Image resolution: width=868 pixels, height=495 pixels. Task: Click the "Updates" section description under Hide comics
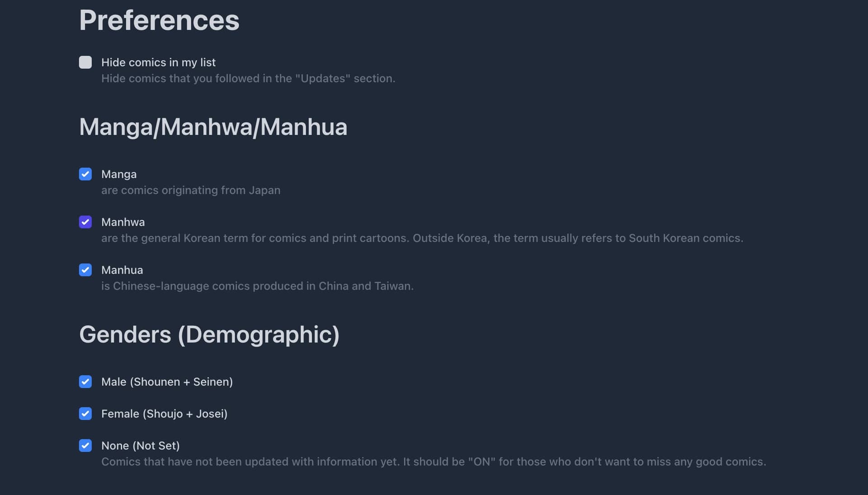248,78
